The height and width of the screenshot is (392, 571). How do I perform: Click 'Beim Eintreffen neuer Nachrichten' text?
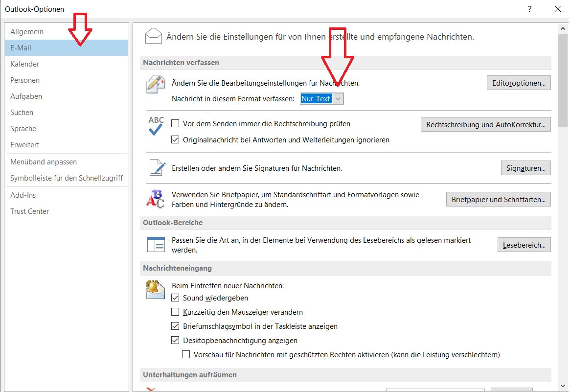pyautogui.click(x=228, y=286)
